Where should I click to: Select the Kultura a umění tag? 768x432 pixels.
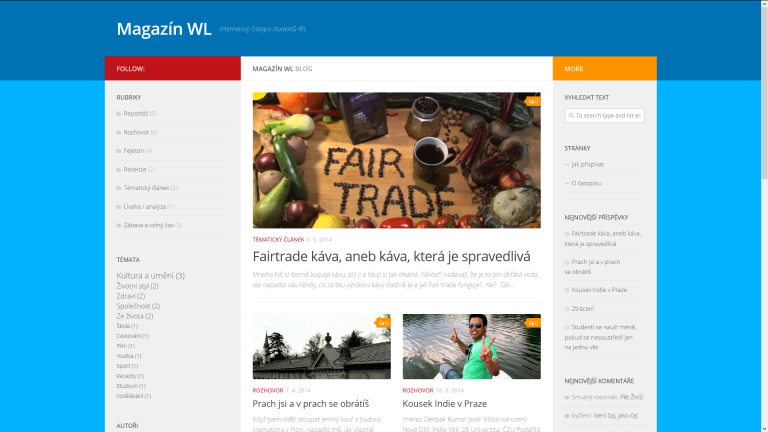click(x=150, y=276)
